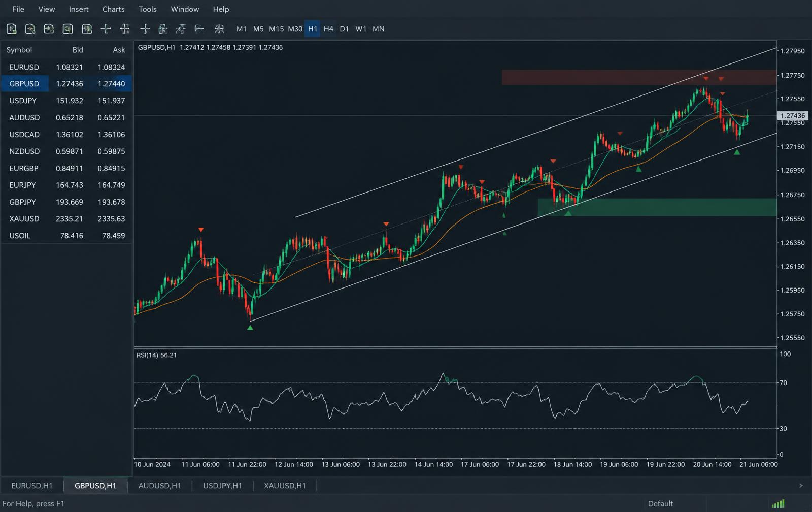The width and height of the screenshot is (812, 512).
Task: Open the Tools menu
Action: click(148, 9)
